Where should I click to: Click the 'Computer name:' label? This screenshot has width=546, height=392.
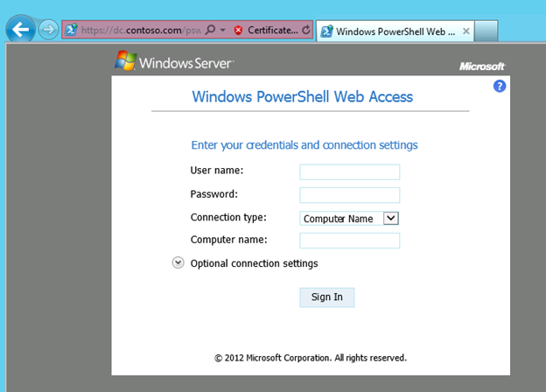[228, 240]
